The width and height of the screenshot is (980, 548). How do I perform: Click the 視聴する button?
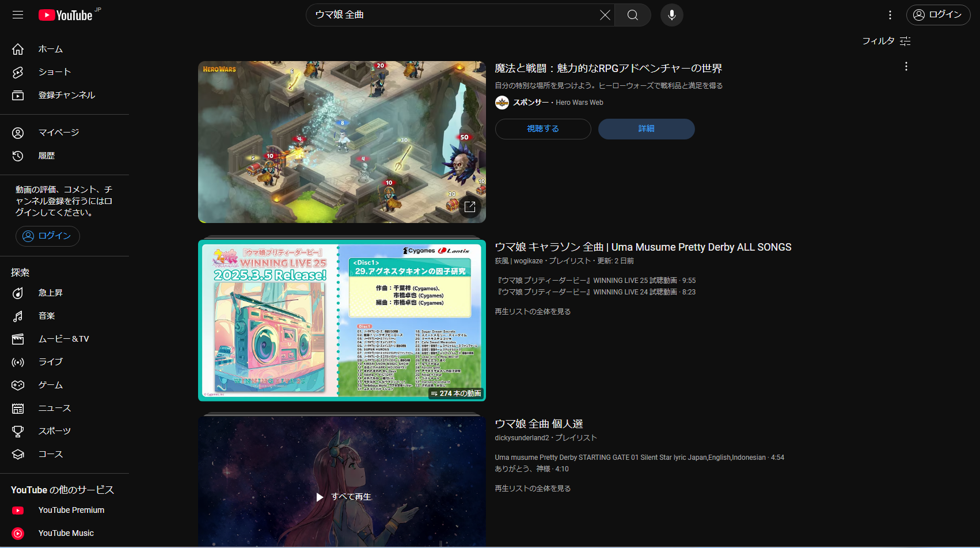543,129
